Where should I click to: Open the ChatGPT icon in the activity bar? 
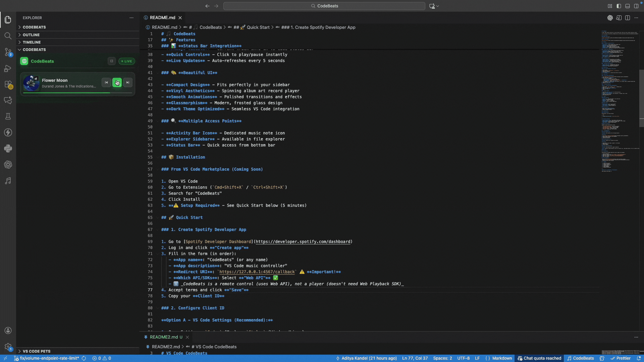pyautogui.click(x=8, y=165)
